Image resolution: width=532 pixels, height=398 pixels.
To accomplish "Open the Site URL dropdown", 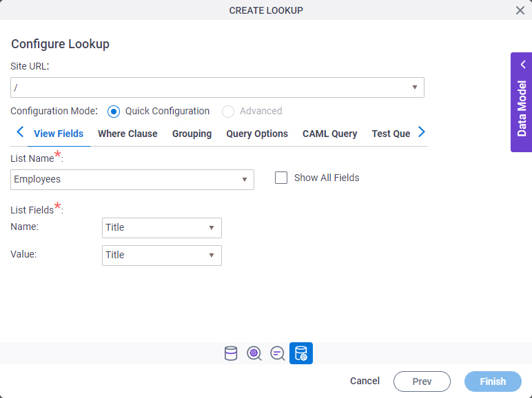I will (217, 87).
